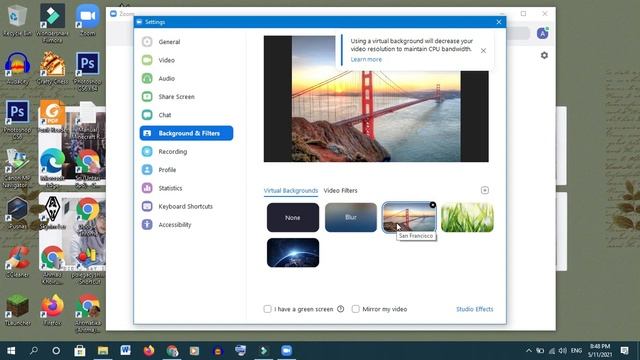640x360 pixels.
Task: Open the volume control in system tray
Action: click(x=562, y=351)
